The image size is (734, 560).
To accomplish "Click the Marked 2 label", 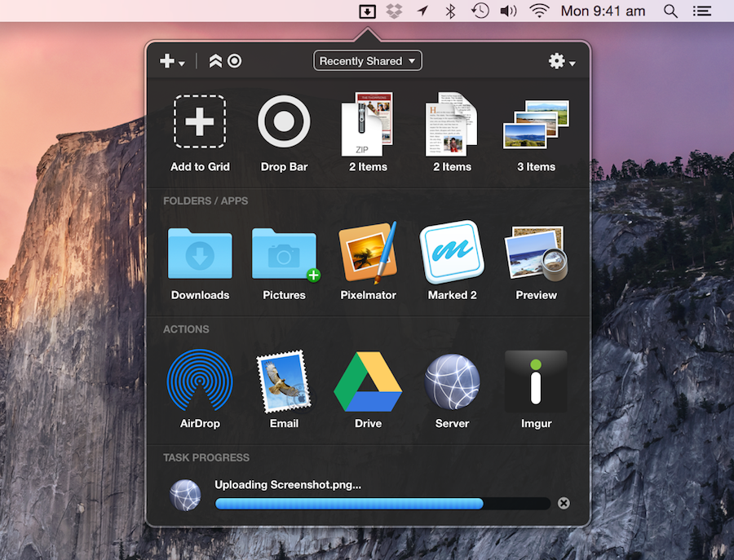I will coord(452,295).
